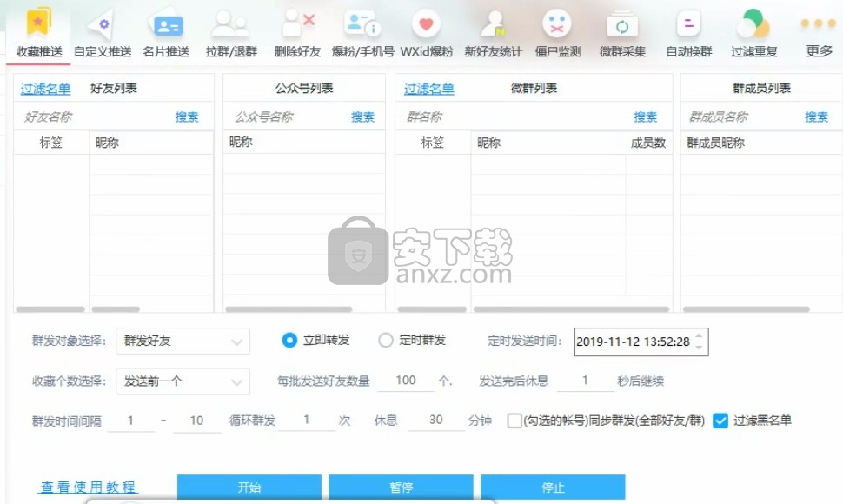The width and height of the screenshot is (843, 504).
Task: Click the 标签 column header in 好友列表
Action: coord(51,143)
